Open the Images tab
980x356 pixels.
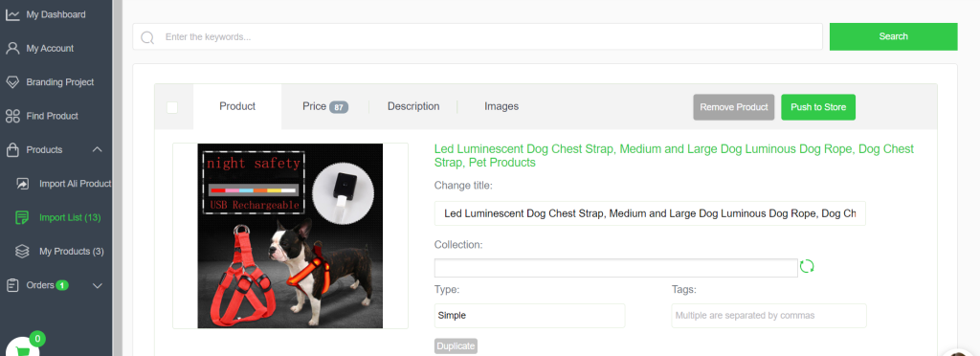coord(501,107)
